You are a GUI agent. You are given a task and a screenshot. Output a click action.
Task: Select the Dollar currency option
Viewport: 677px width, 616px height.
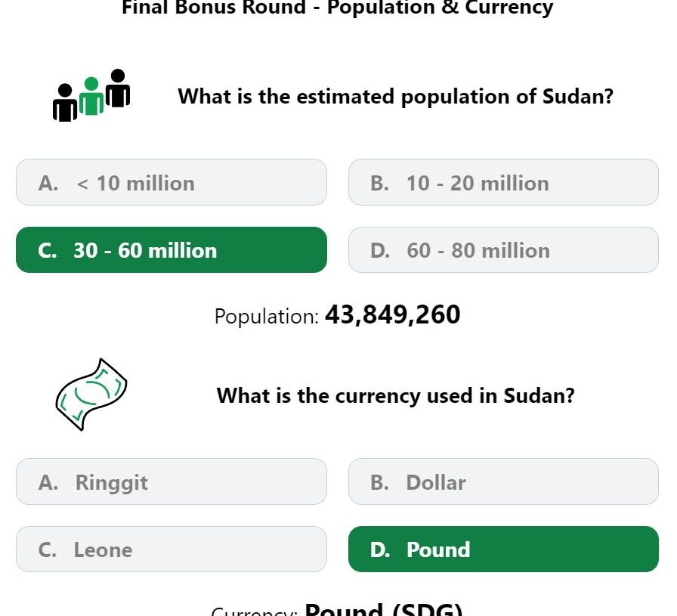[x=503, y=481]
